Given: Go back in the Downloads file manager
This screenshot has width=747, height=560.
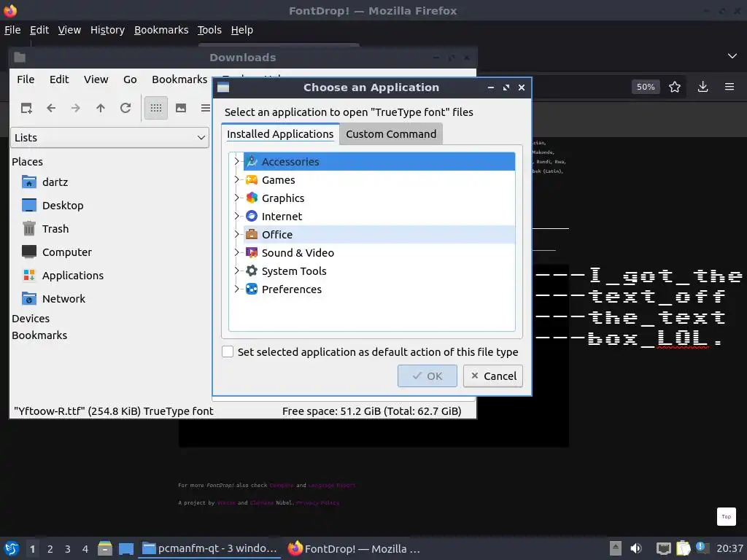Looking at the screenshot, I should pyautogui.click(x=51, y=108).
